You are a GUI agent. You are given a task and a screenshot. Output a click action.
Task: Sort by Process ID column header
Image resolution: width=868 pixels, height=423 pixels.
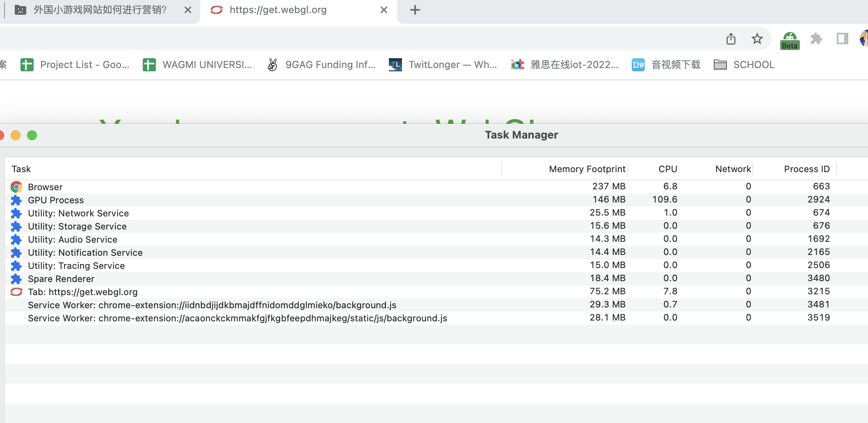806,169
